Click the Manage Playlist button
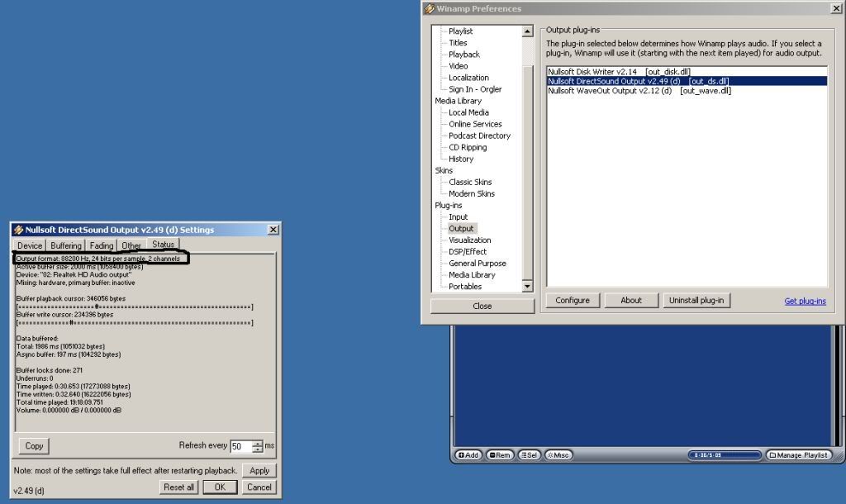 (x=798, y=454)
